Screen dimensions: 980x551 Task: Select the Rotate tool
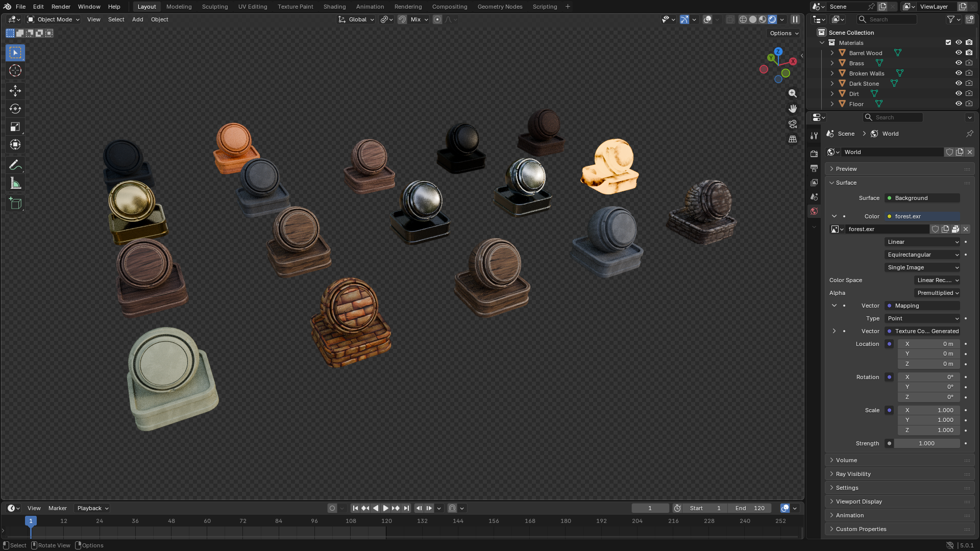coord(15,109)
